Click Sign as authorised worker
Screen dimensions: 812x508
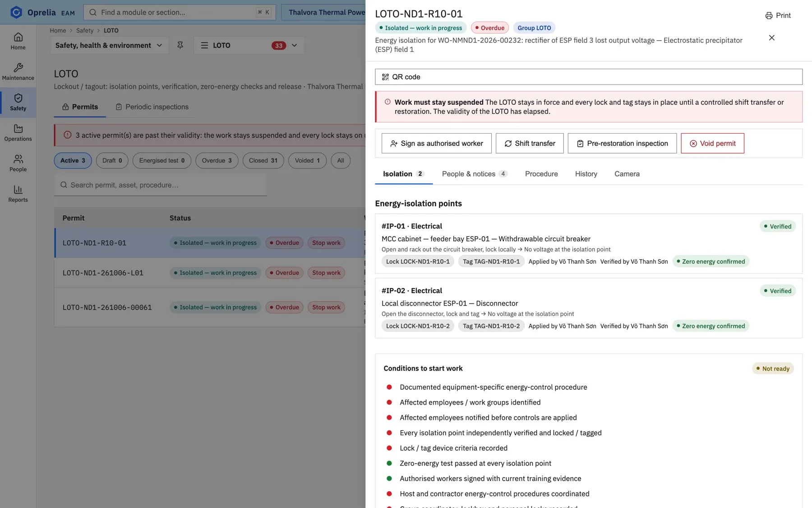(436, 143)
